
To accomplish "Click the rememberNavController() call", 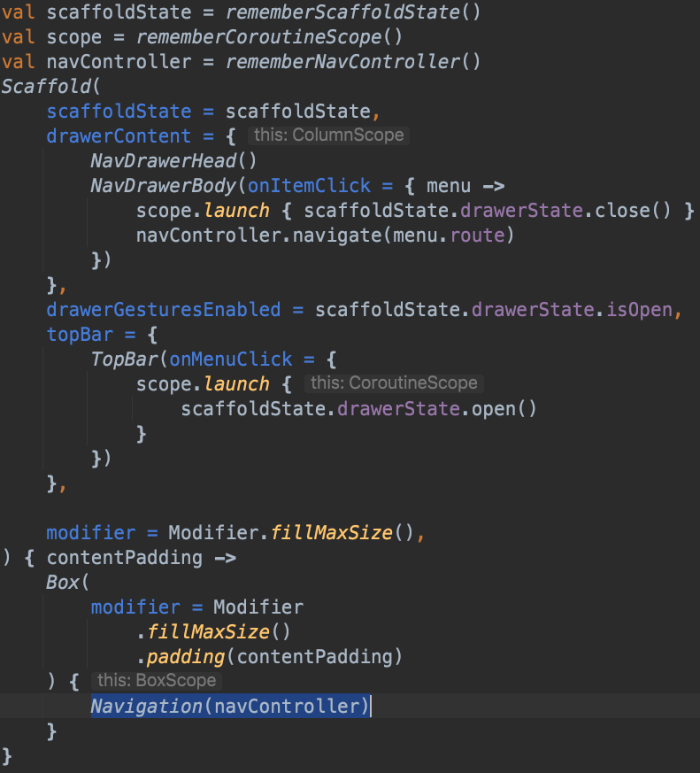I will pos(353,62).
